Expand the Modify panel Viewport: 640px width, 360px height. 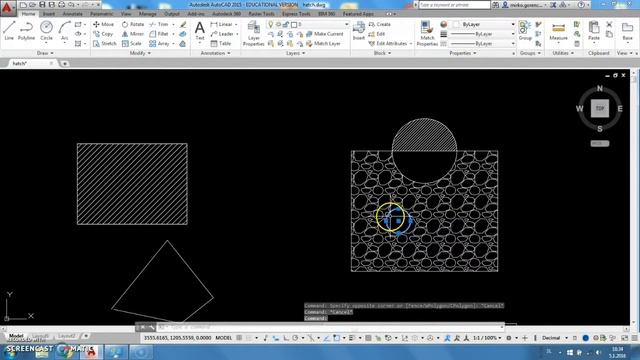coord(140,53)
